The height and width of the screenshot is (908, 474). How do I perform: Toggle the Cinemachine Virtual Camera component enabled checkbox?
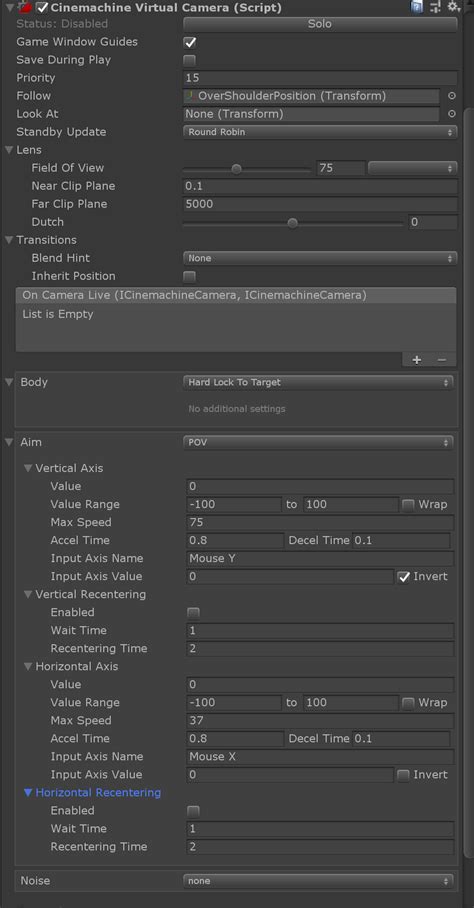(x=42, y=8)
